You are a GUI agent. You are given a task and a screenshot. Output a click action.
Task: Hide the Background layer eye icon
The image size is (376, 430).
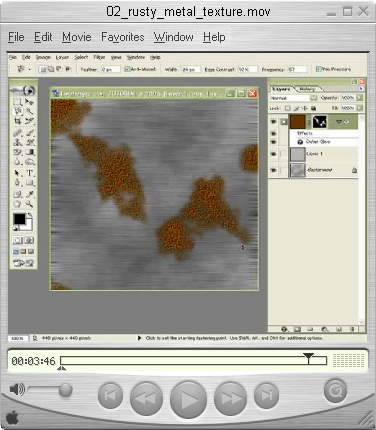pos(273,170)
